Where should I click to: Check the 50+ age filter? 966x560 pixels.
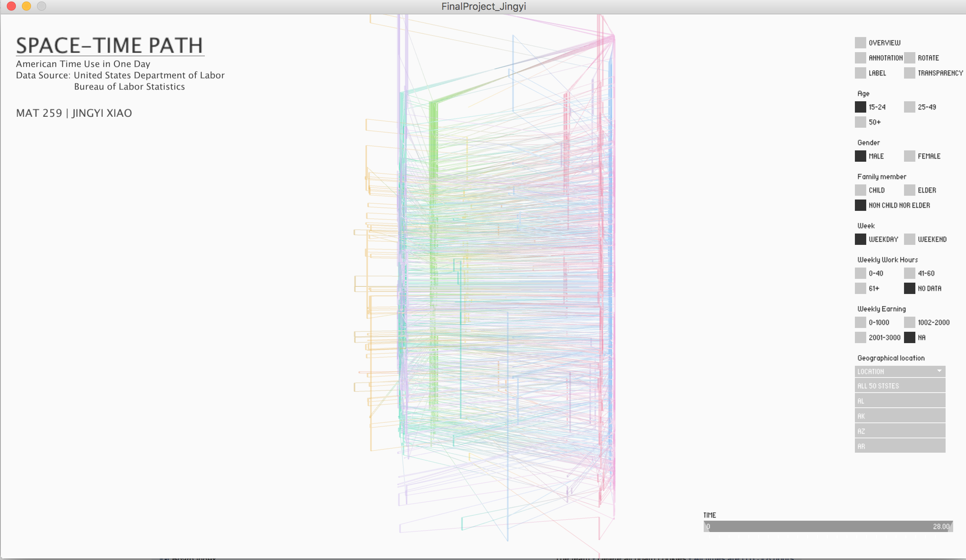[x=860, y=122]
